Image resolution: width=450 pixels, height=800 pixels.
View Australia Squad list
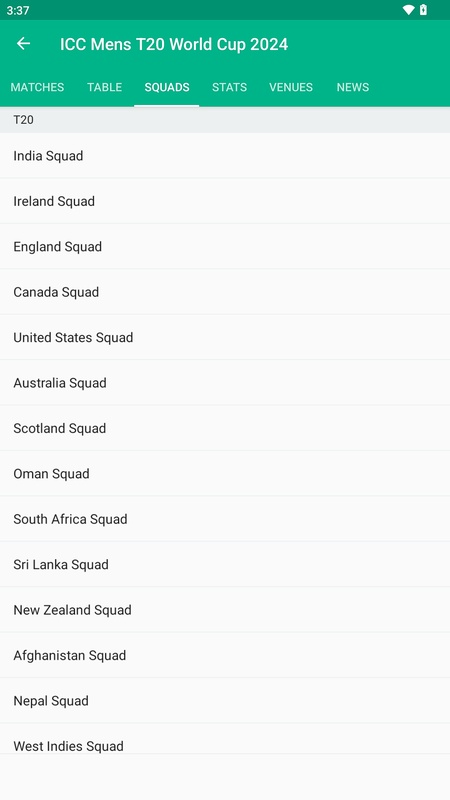225,383
